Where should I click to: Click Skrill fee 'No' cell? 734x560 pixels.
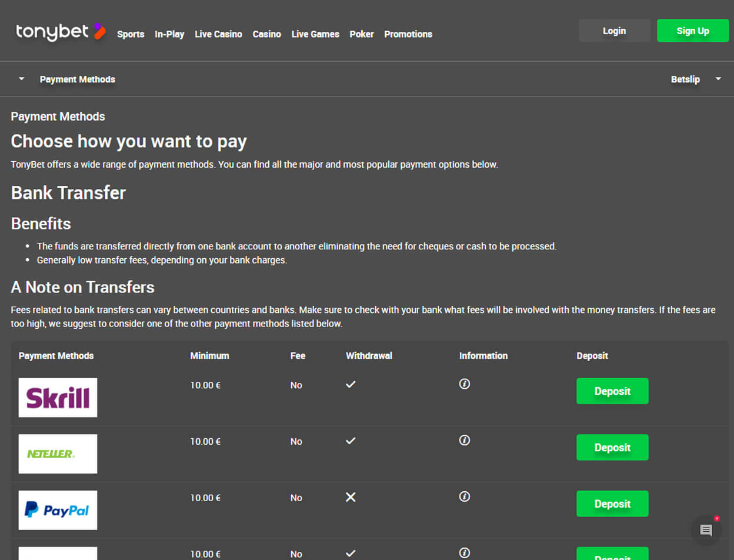(x=296, y=385)
